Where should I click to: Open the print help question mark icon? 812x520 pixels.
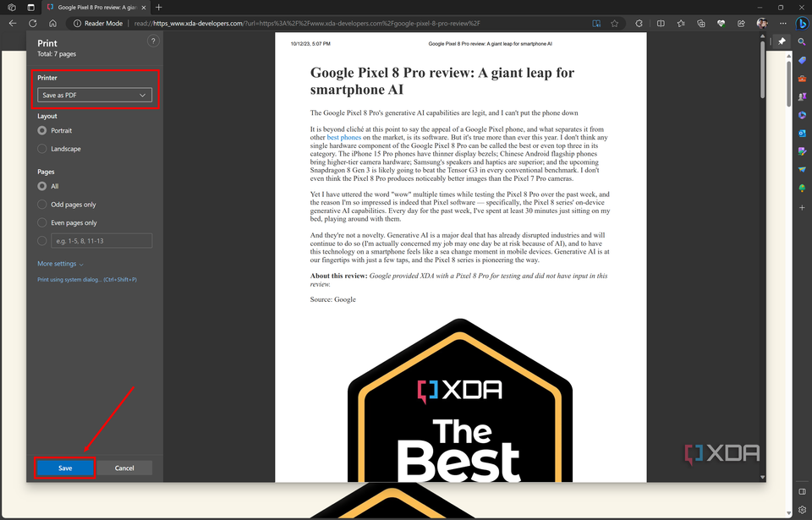click(x=153, y=41)
